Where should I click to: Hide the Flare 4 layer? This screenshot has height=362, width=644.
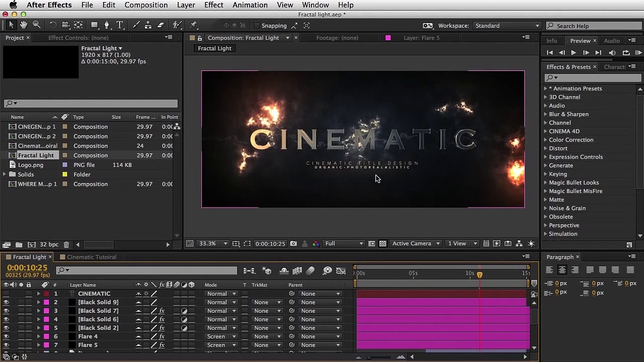point(6,336)
